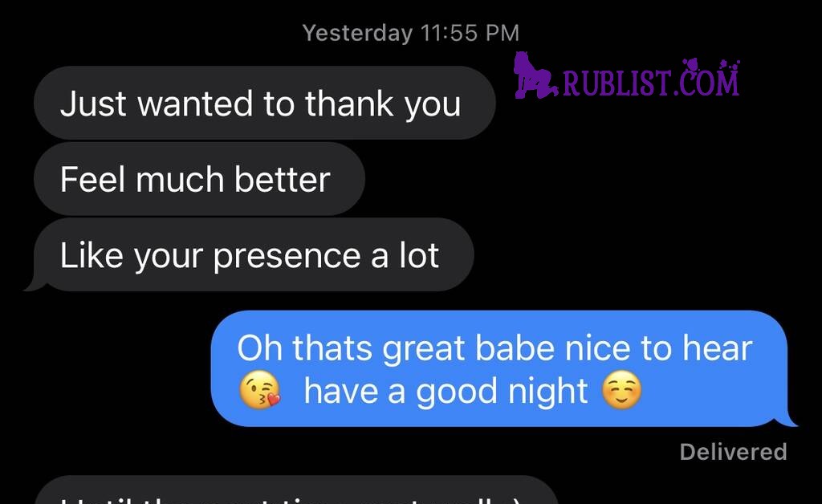822x504 pixels.
Task: Tap the blue bubble's tail corner
Action: [789, 421]
